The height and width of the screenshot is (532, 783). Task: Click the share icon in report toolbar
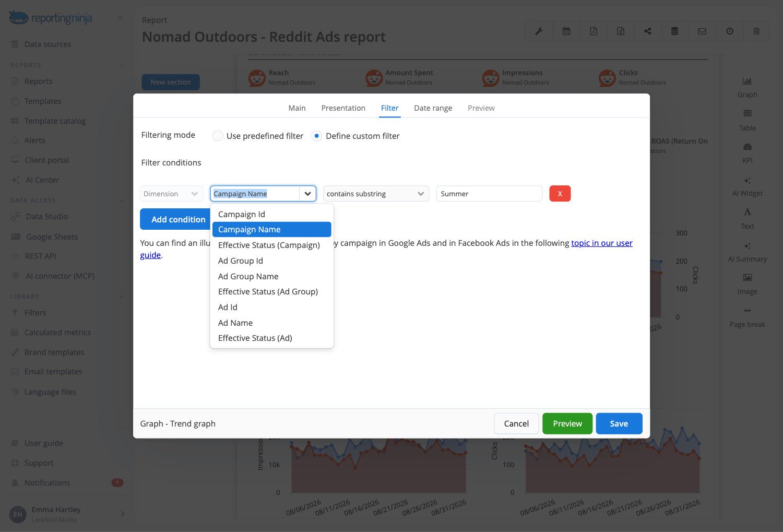648,31
